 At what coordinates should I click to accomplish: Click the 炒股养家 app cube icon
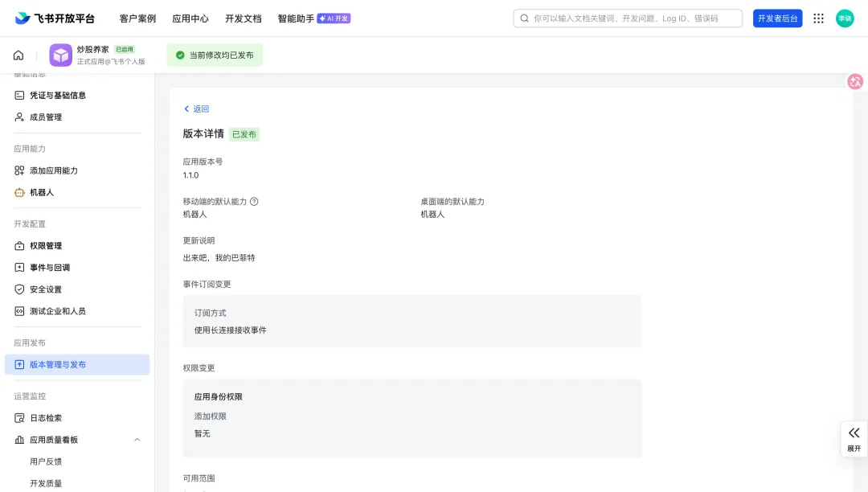tap(60, 55)
